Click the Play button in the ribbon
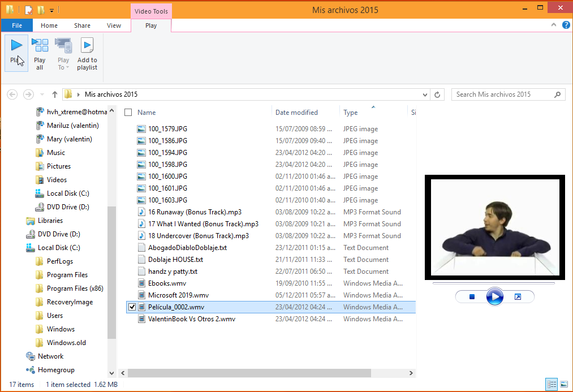 [x=16, y=52]
